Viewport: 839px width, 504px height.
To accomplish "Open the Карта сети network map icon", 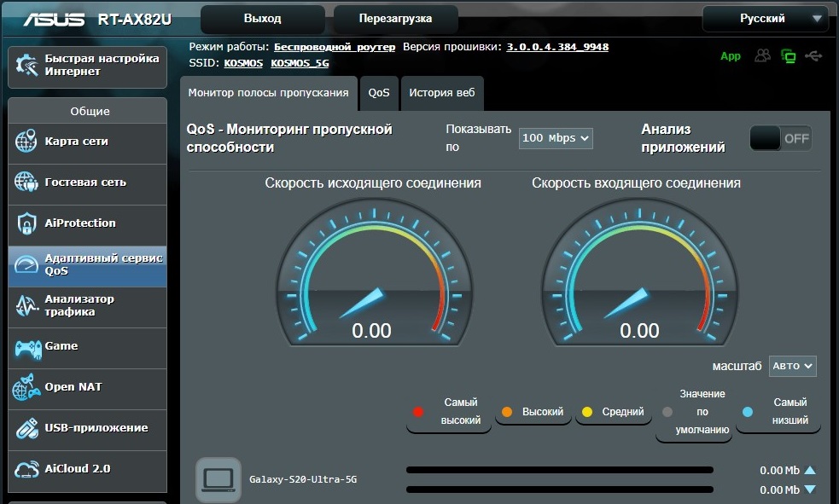I will click(x=26, y=141).
